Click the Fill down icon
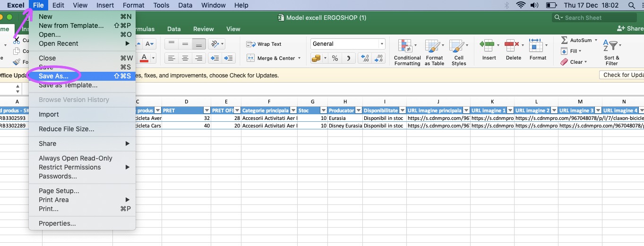The image size is (644, 246). pyautogui.click(x=564, y=51)
